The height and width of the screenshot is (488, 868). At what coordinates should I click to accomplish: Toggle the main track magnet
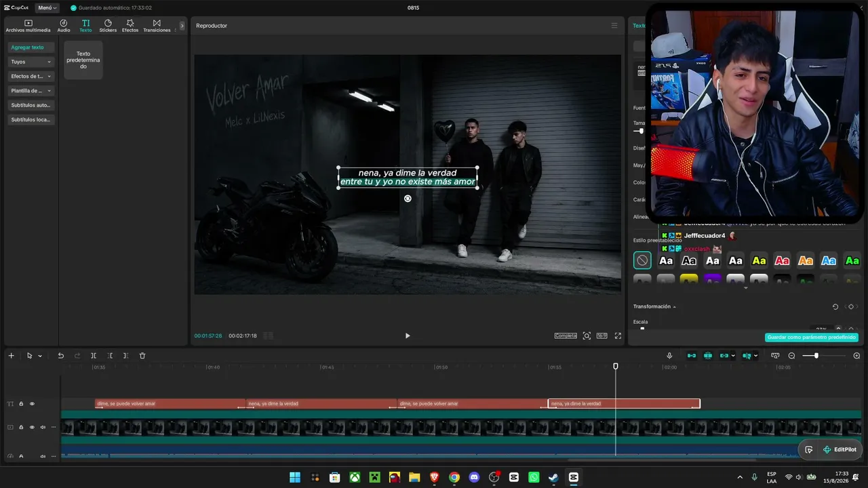[692, 356]
